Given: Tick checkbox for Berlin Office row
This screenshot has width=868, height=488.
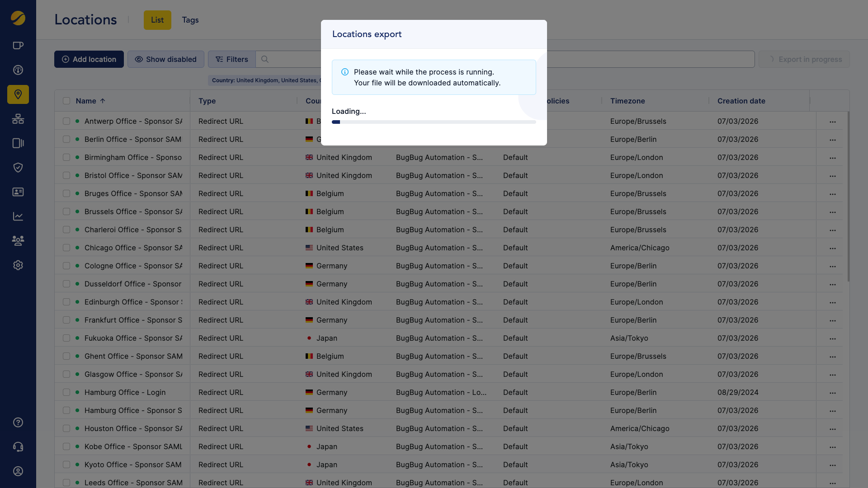Looking at the screenshot, I should coord(66,139).
